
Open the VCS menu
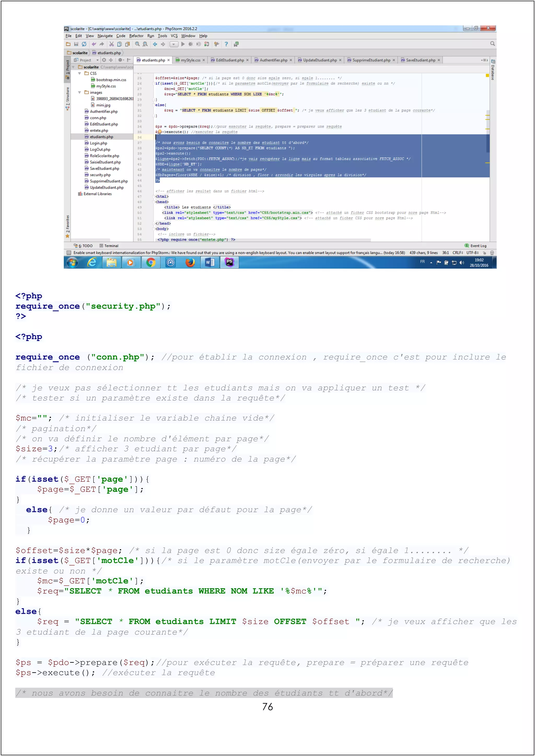coord(174,36)
